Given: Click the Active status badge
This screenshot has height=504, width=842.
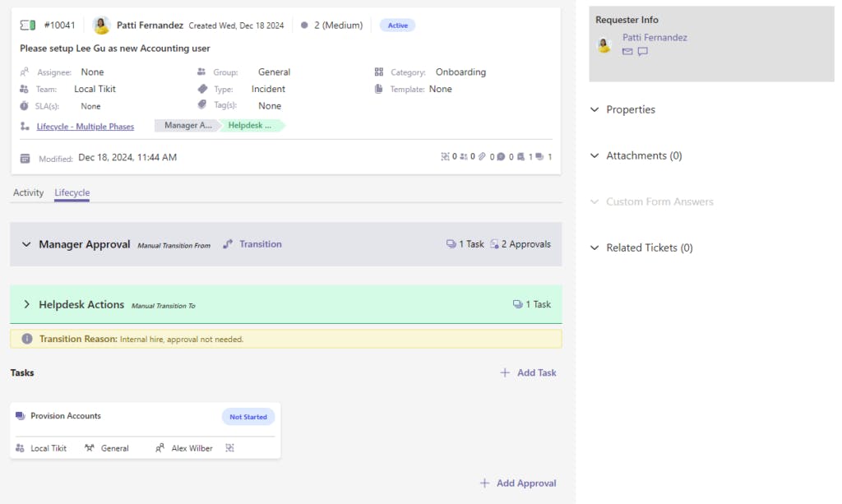Looking at the screenshot, I should [397, 25].
